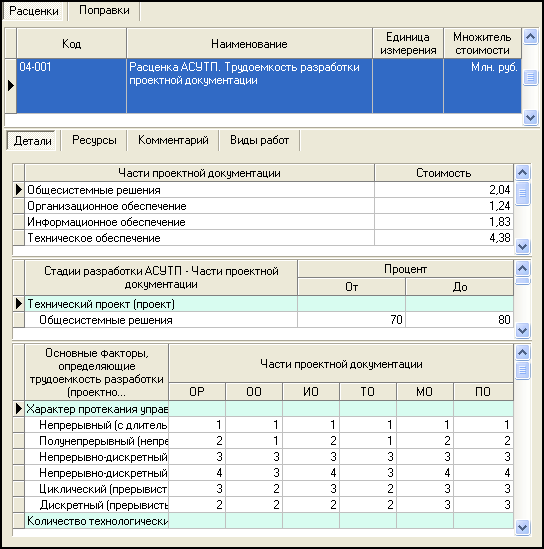Click the Стоимость column header
The width and height of the screenshot is (544, 549).
click(444, 173)
